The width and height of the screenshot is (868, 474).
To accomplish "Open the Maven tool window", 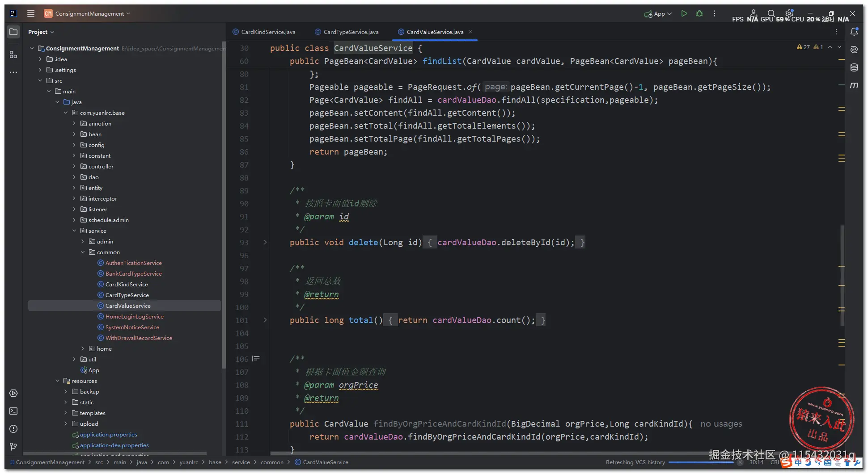I will tap(854, 85).
